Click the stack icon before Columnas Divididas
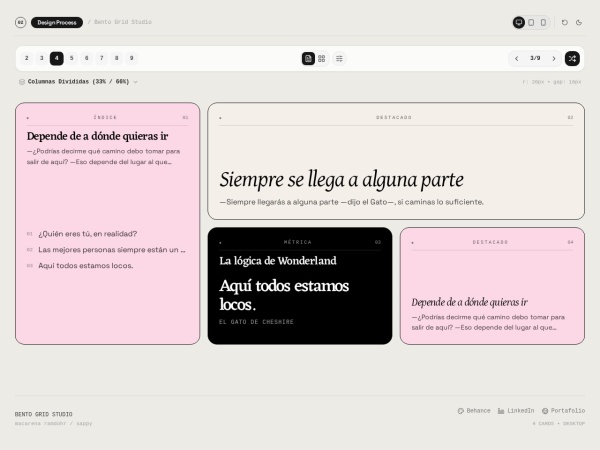Viewport: 600px width, 450px height. pyautogui.click(x=22, y=82)
